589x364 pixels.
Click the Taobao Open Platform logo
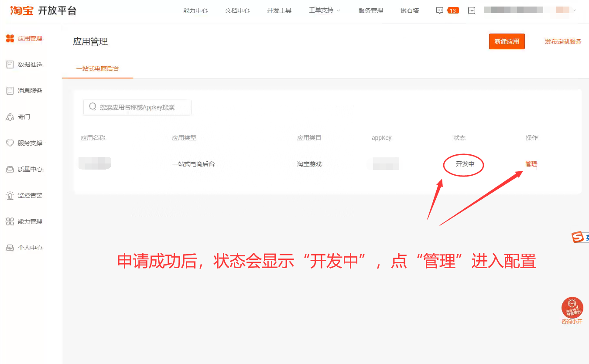[43, 10]
